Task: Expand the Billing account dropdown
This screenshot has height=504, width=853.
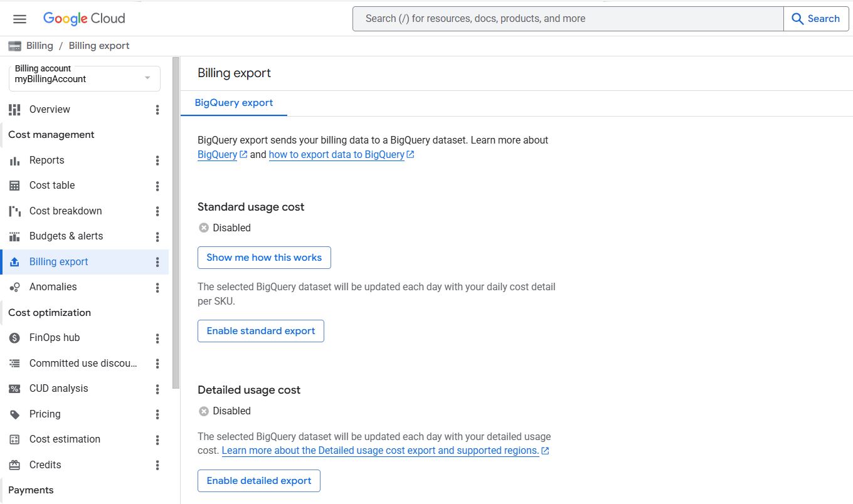Action: pos(85,78)
